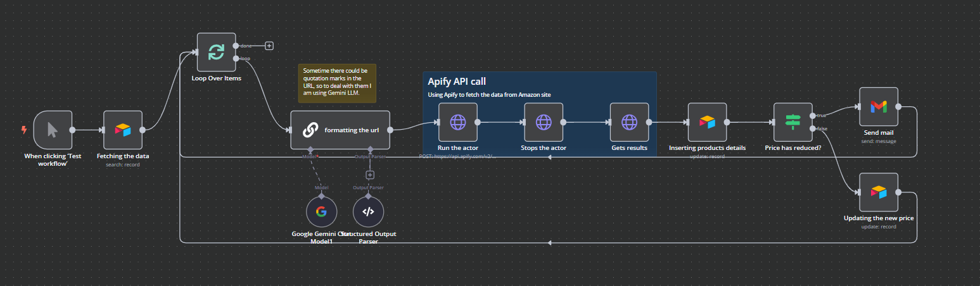The width and height of the screenshot is (980, 286).
Task: Click the 'Loop Over Items' label
Action: tap(216, 78)
